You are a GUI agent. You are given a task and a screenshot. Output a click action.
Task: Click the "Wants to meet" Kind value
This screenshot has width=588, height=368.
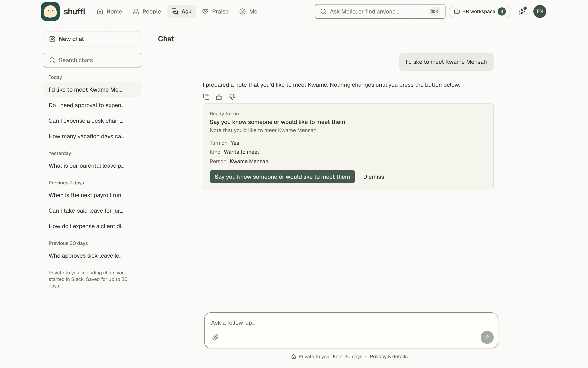[241, 152]
